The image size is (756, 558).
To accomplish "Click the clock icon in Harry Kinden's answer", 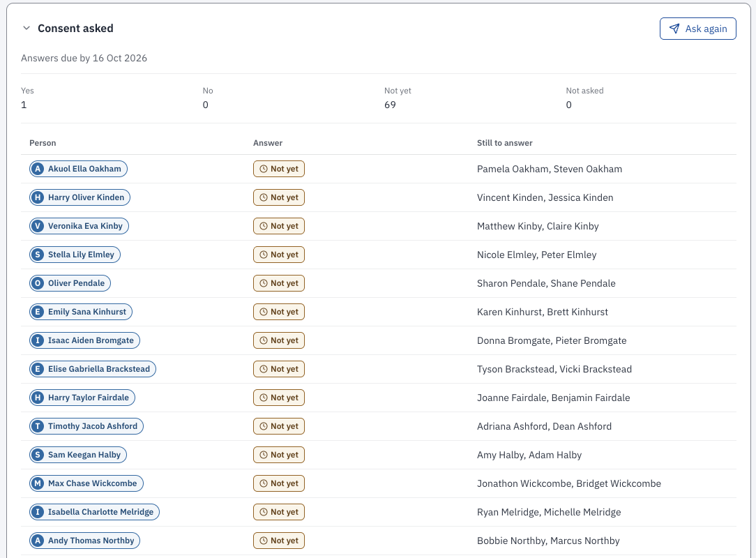I will [264, 197].
